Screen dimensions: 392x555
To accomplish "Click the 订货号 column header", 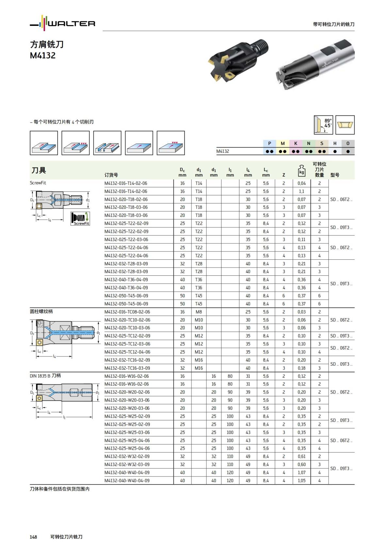I will (111, 175).
